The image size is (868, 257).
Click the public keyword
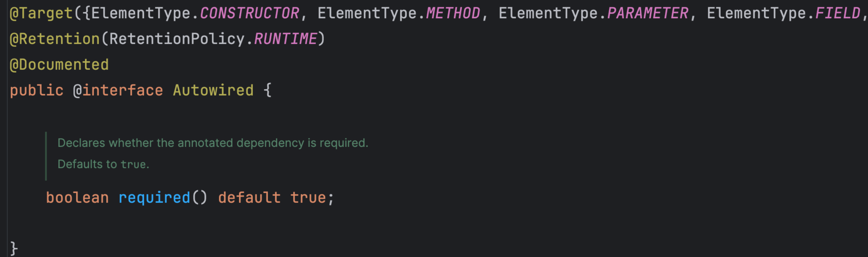point(37,91)
